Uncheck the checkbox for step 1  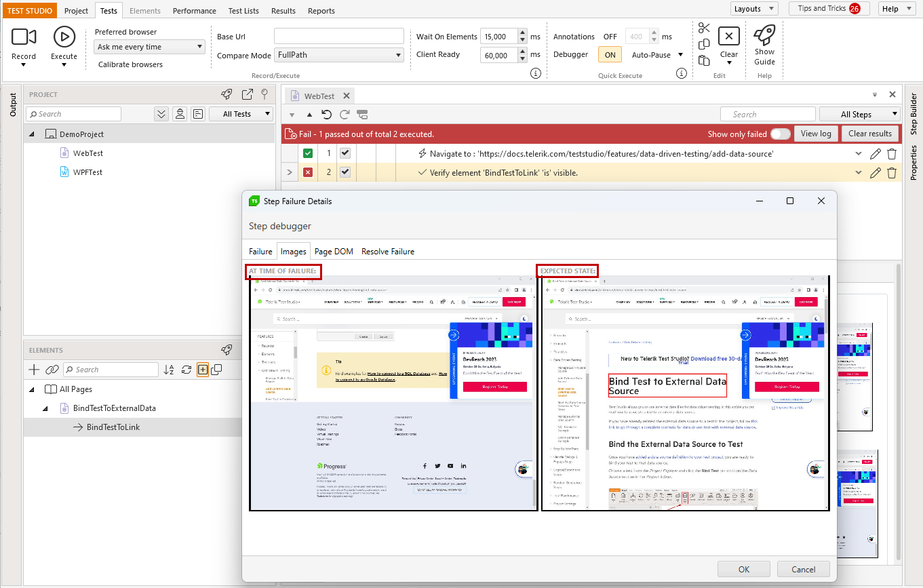coord(345,153)
